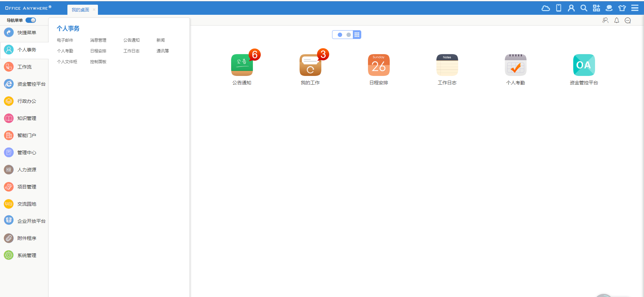Open the hamburger menu in top bar
This screenshot has height=297, width=644.
point(635,8)
